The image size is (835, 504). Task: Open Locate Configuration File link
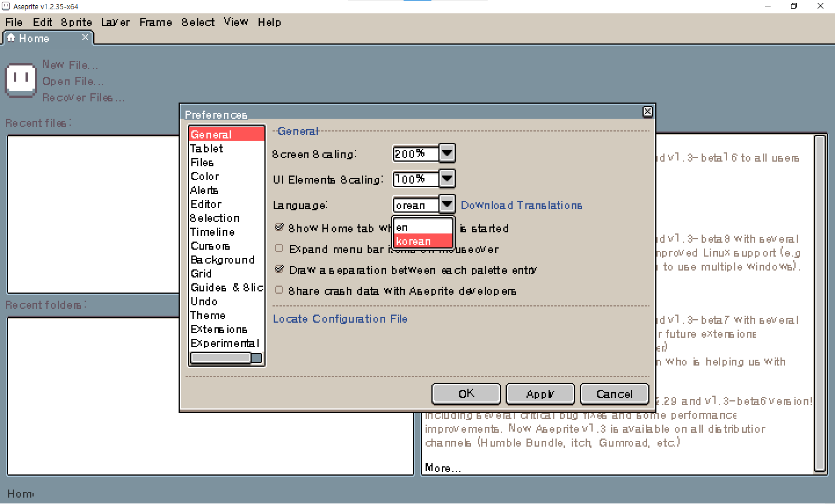[x=340, y=319]
